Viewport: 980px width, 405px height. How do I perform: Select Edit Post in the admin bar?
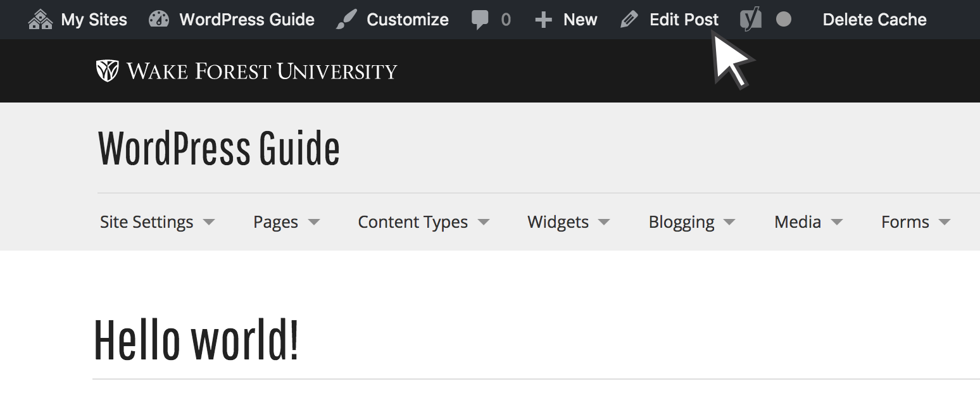pos(684,20)
